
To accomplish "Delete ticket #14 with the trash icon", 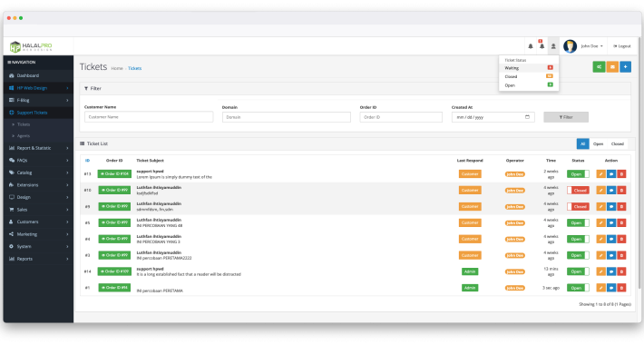I will (x=621, y=271).
